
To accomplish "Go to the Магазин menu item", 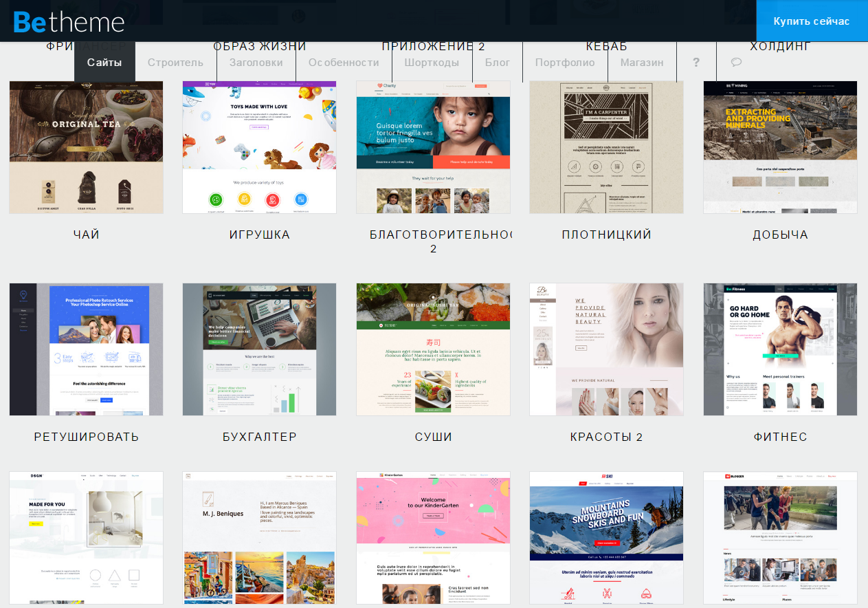I will (x=642, y=63).
